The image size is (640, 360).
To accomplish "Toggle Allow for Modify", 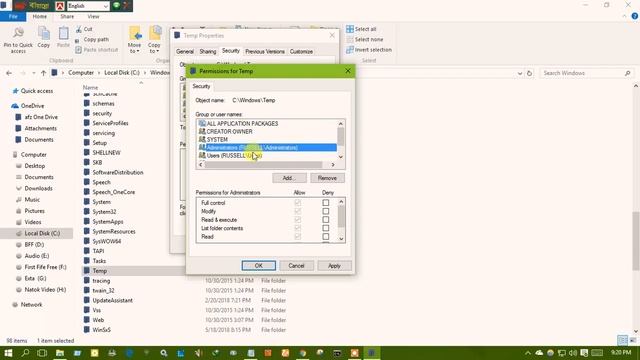I will click(298, 211).
